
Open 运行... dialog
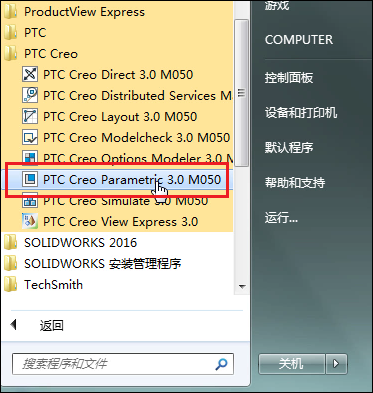281,218
